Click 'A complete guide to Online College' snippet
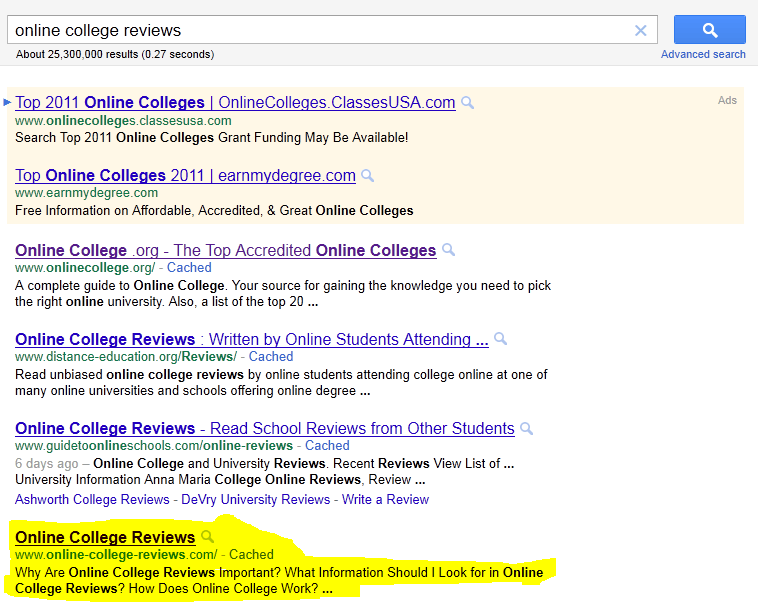The image size is (758, 603). pyautogui.click(x=283, y=294)
